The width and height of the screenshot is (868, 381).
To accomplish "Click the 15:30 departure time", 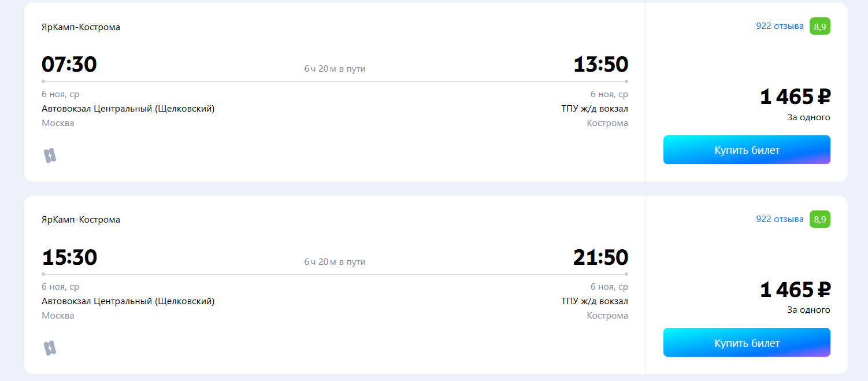I will click(x=69, y=257).
